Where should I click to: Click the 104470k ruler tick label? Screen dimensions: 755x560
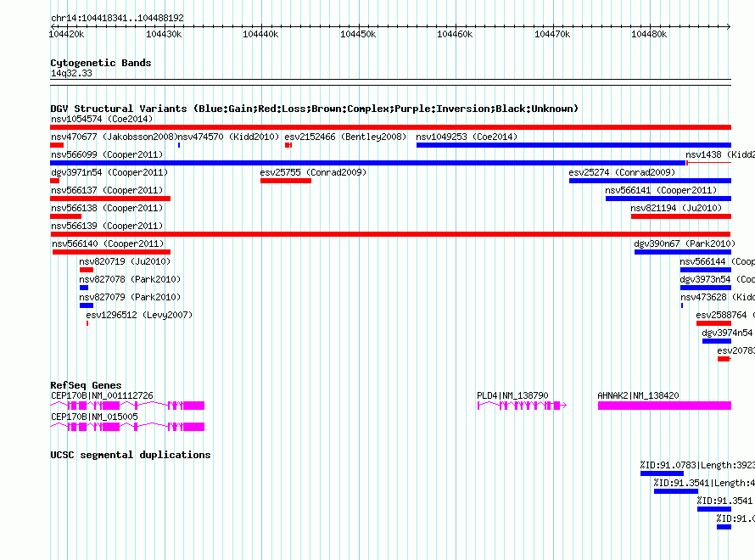[552, 34]
